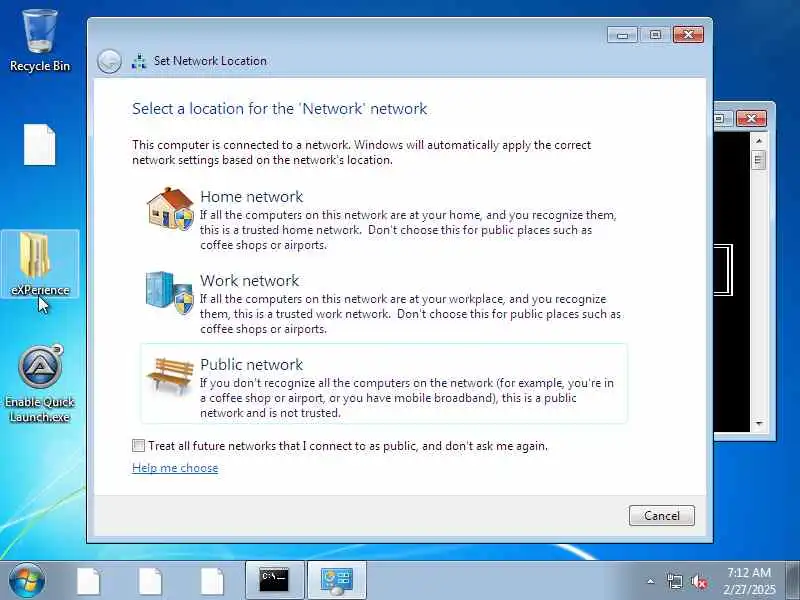Click the back arrow in Set Network Location
The image size is (800, 600).
pyautogui.click(x=109, y=61)
